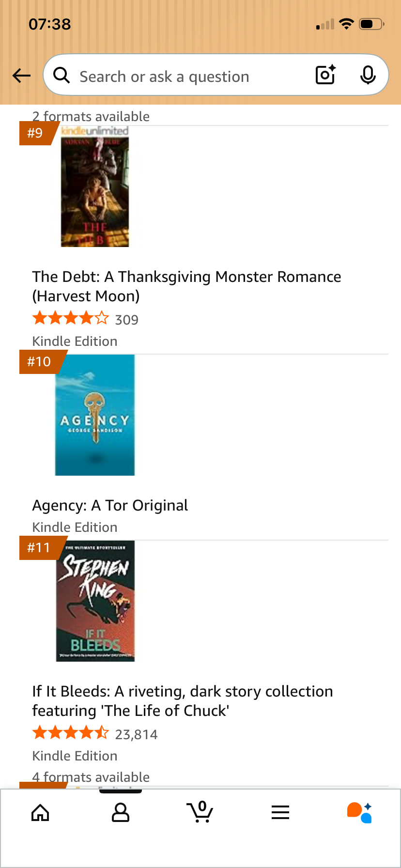Open Agency: A Tor Original title
Screen dimensions: 401x868
tap(110, 505)
